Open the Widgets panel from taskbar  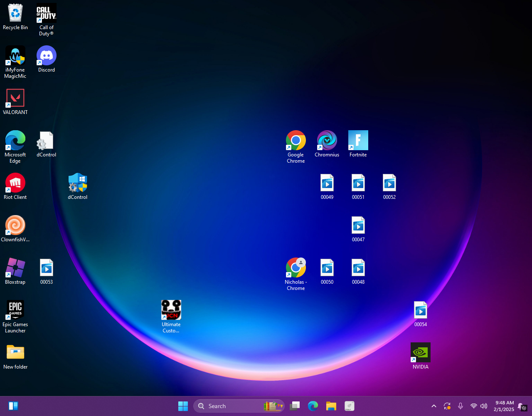pos(13,406)
